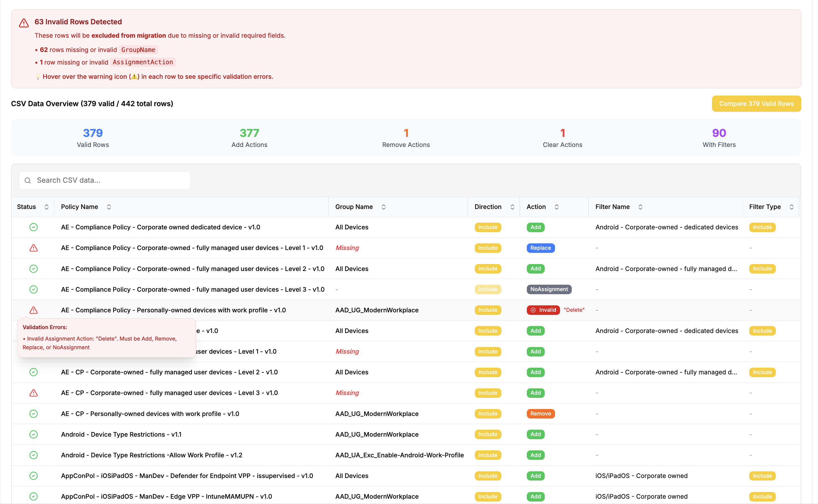Image resolution: width=818 pixels, height=504 pixels.
Task: Click the green check on the AppConPol Defender VPP row
Action: [x=33, y=476]
